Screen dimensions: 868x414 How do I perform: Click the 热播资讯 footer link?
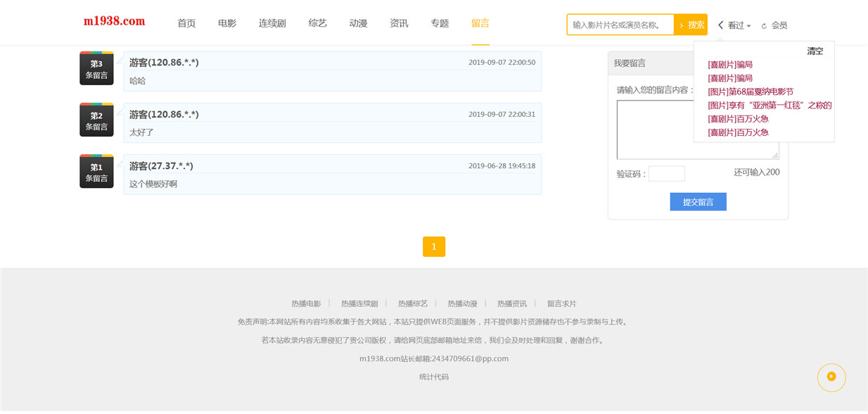pyautogui.click(x=512, y=304)
